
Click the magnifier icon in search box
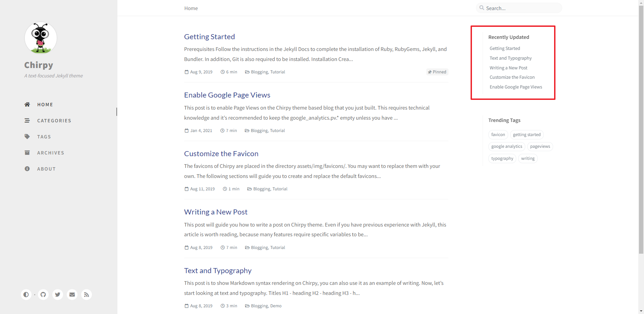point(482,8)
